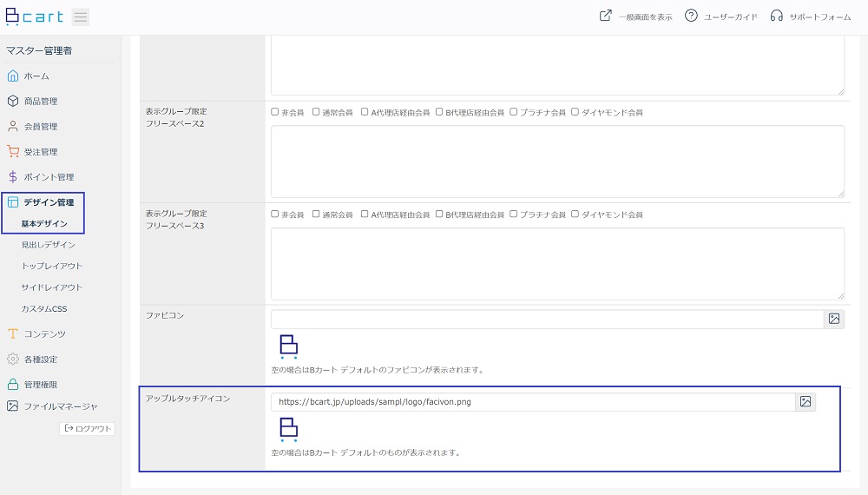Open ユーザーガイド link
Image resolution: width=868 pixels, height=495 pixels.
pyautogui.click(x=730, y=16)
